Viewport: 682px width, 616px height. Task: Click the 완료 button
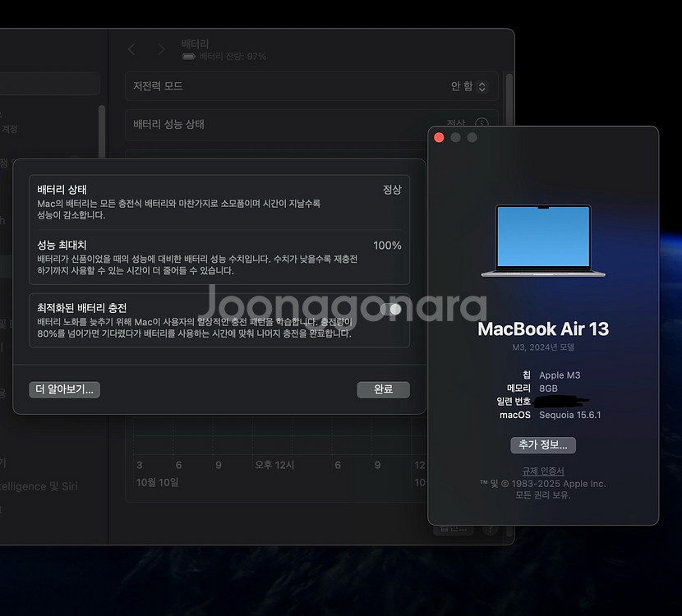383,389
